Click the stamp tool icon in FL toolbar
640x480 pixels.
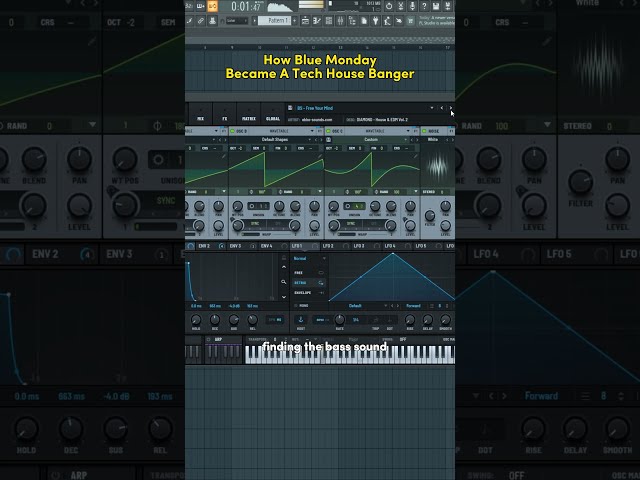coord(212,21)
